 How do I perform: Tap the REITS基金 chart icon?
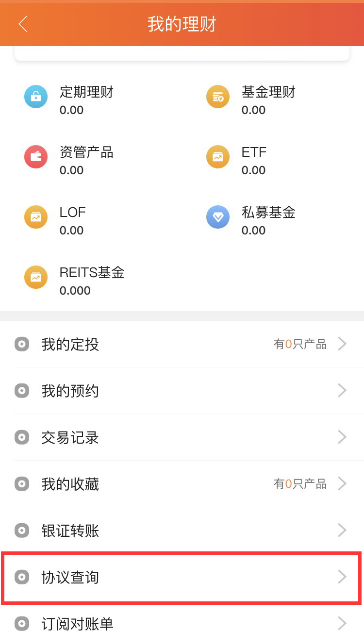(36, 277)
